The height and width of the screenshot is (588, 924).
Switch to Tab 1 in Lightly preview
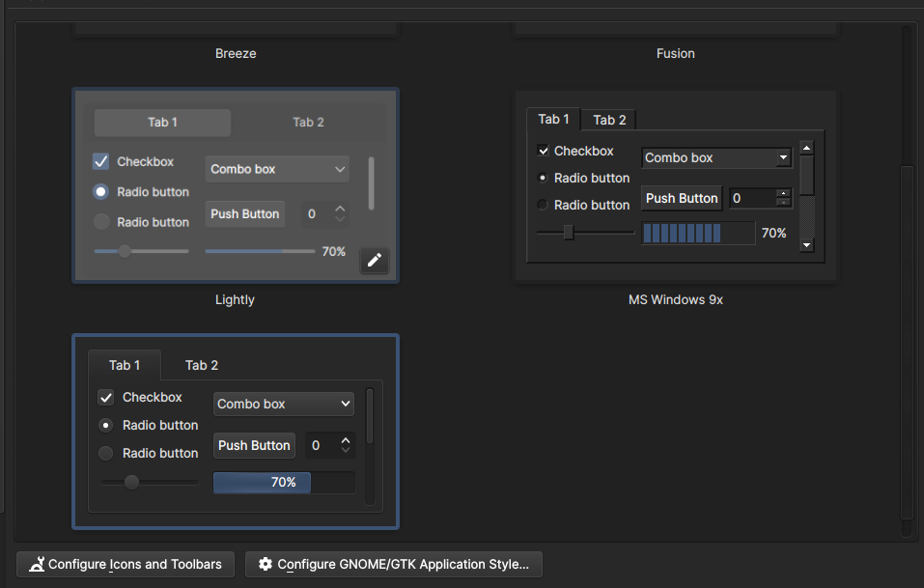(x=162, y=123)
